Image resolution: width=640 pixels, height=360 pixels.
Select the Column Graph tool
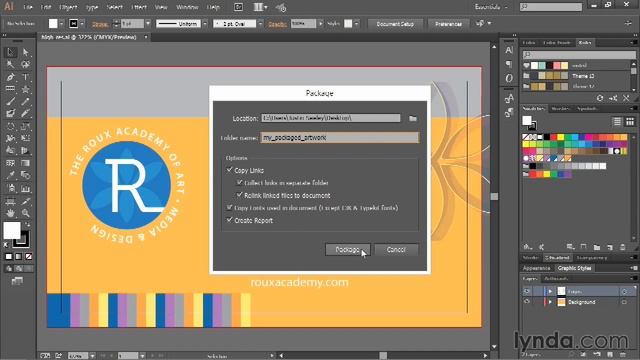click(25, 188)
